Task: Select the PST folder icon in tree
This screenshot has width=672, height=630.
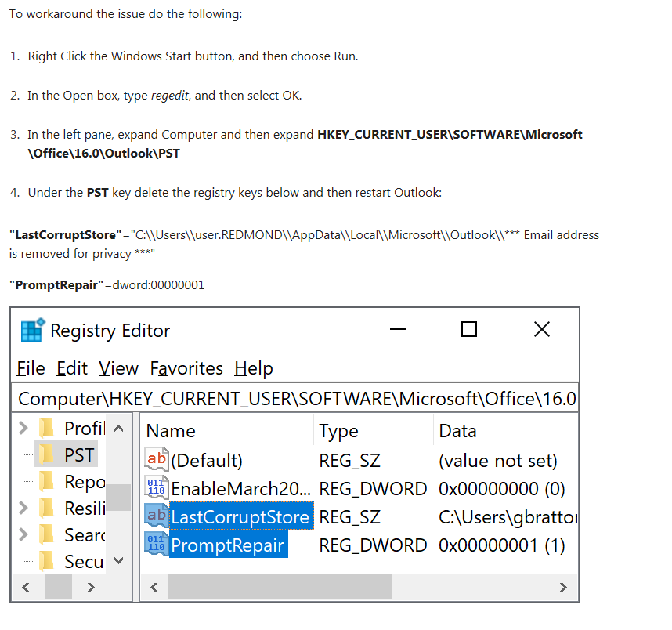Action: (46, 455)
